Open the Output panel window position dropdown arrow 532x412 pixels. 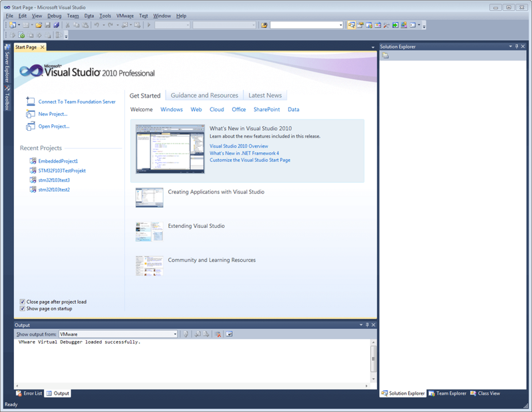pyautogui.click(x=360, y=325)
